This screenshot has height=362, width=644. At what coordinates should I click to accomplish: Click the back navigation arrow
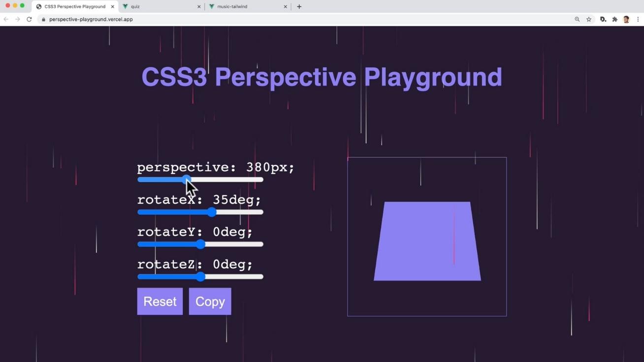pyautogui.click(x=5, y=19)
